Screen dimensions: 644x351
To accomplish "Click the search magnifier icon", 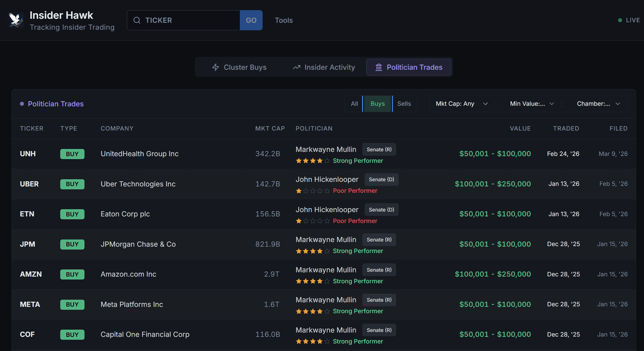I will [x=137, y=20].
